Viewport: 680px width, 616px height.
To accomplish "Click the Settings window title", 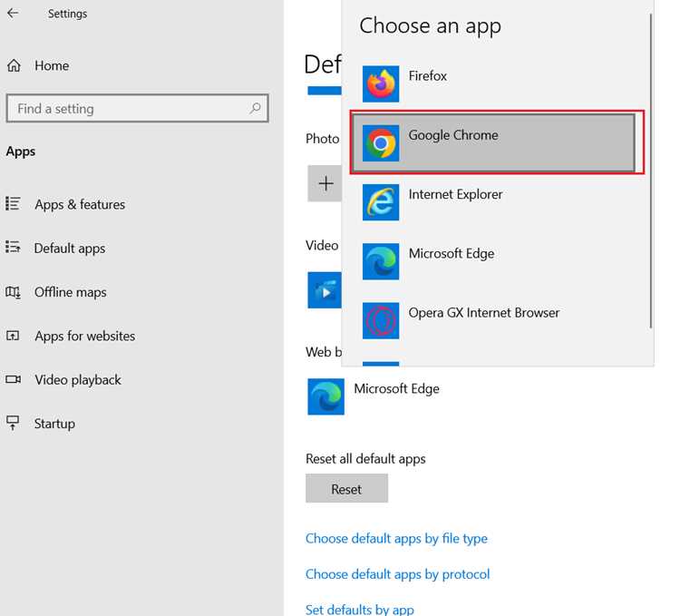I will click(67, 14).
